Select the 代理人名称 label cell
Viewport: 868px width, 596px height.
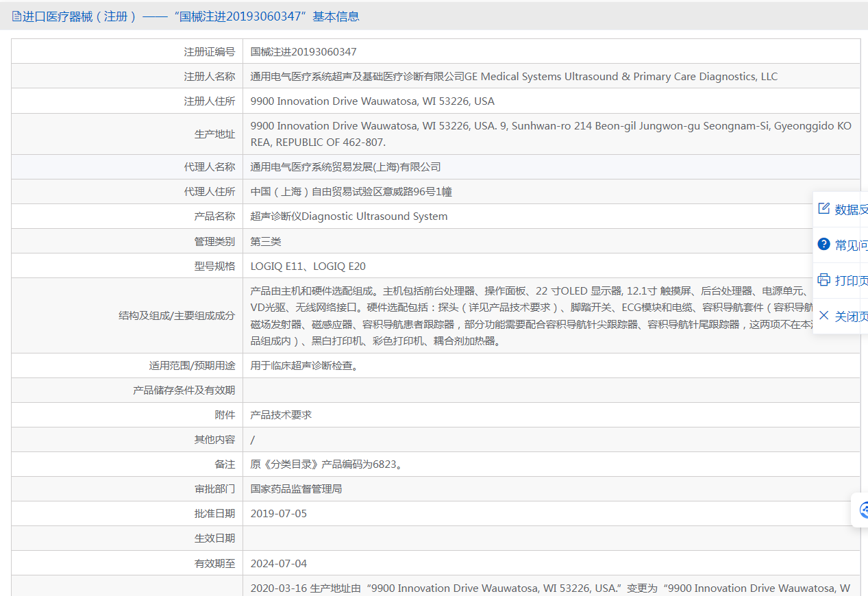(x=127, y=166)
